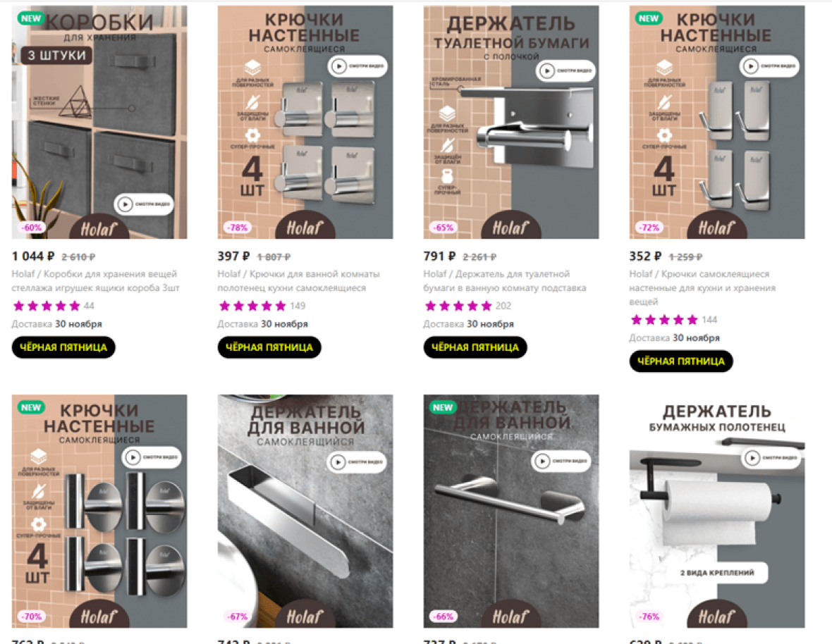Click the watch-video button on the 397 ₽ hooks
832x644 pixels.
pyautogui.click(x=357, y=66)
